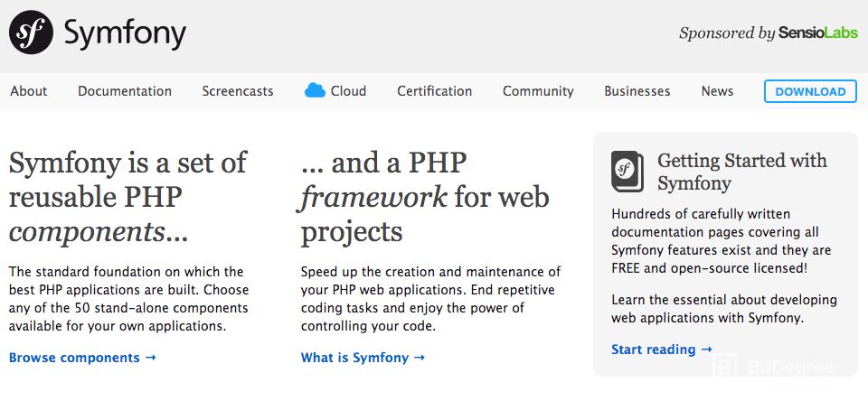Click paragraph starting 'The standard foundation on which'
Image resolution: width=868 pixels, height=401 pixels.
tap(129, 299)
